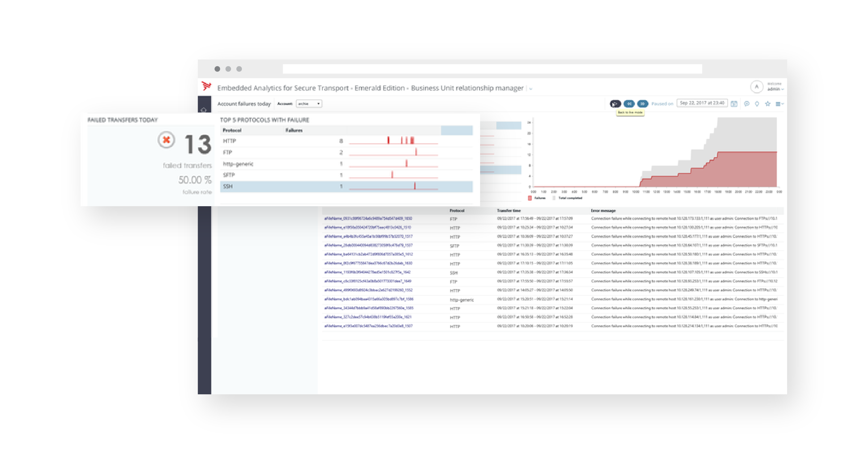The height and width of the screenshot is (454, 868).
Task: Expand the admin user dropdown
Action: [775, 89]
